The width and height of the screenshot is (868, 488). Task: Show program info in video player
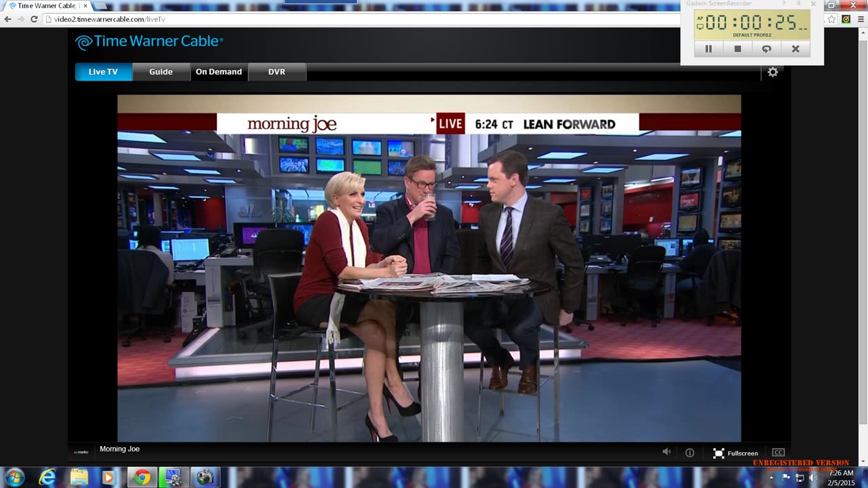pyautogui.click(x=690, y=453)
